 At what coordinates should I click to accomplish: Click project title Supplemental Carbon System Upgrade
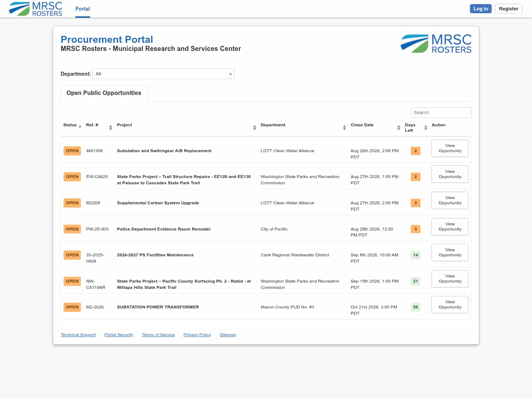(158, 203)
